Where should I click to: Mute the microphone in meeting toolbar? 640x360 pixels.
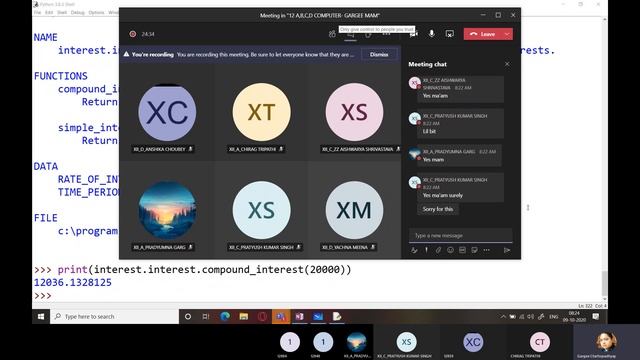(431, 34)
